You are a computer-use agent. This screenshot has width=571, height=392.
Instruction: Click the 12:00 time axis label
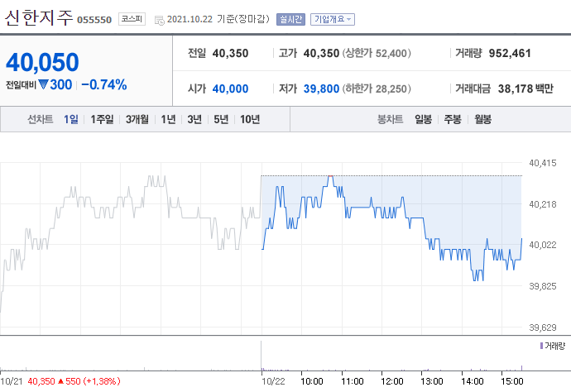(x=391, y=381)
